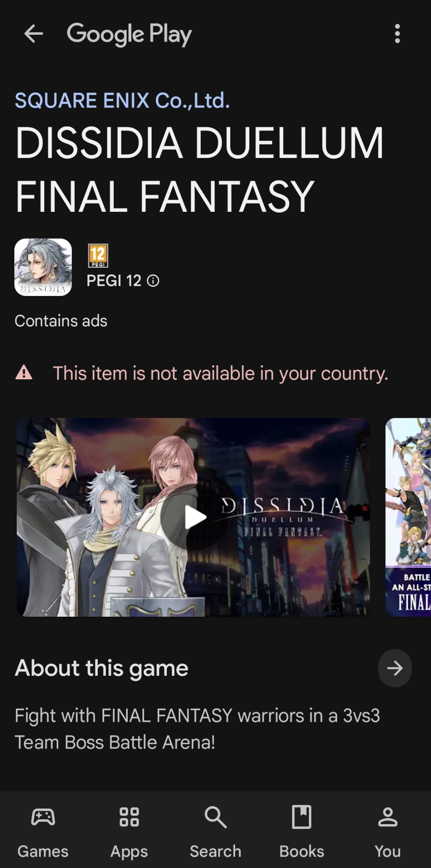
Task: Tap the game description text
Action: click(x=197, y=729)
